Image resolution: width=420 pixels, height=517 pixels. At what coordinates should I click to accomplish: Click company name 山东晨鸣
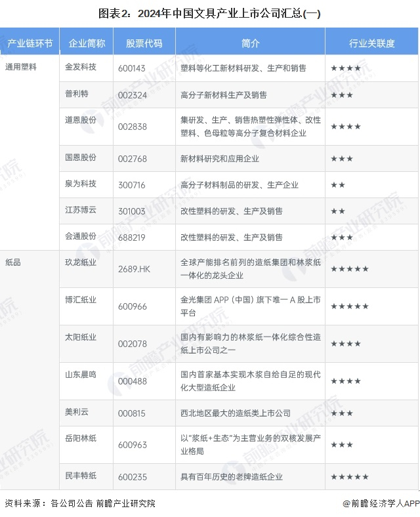tap(81, 375)
